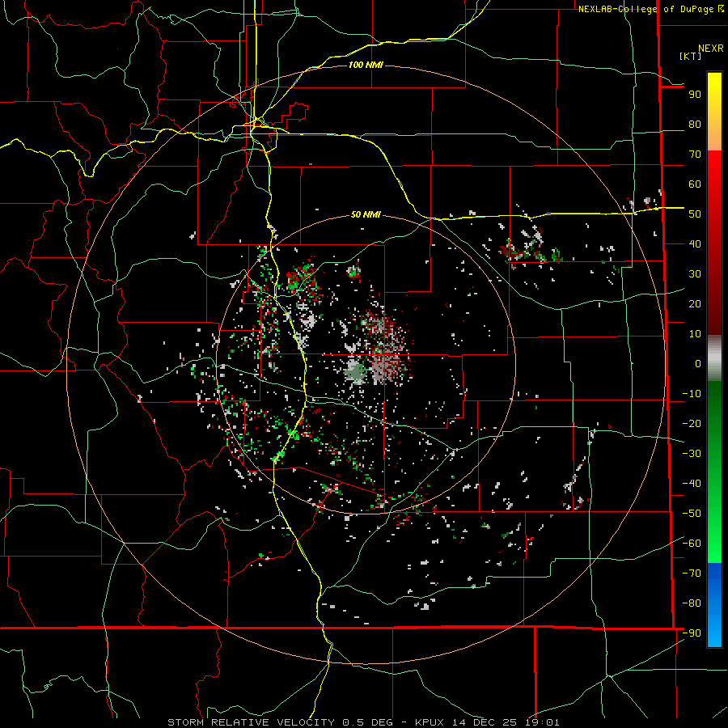Click the 10 value on velocity scale
The height and width of the screenshot is (728, 728).
[x=695, y=334]
